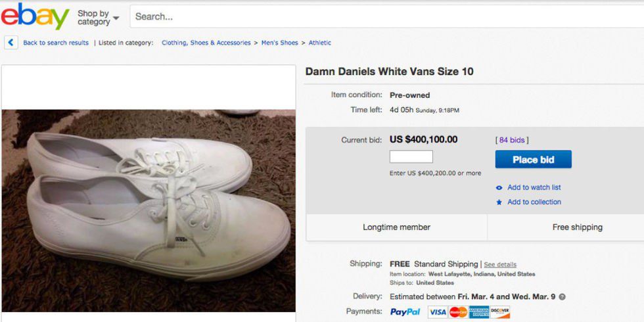This screenshot has height=322, width=644.
Task: Focus the bid amount input field
Action: [411, 157]
